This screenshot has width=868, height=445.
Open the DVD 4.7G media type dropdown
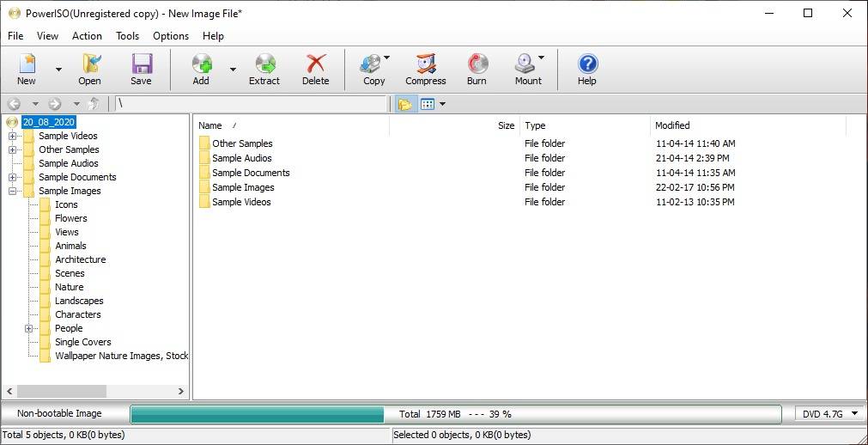pos(830,413)
